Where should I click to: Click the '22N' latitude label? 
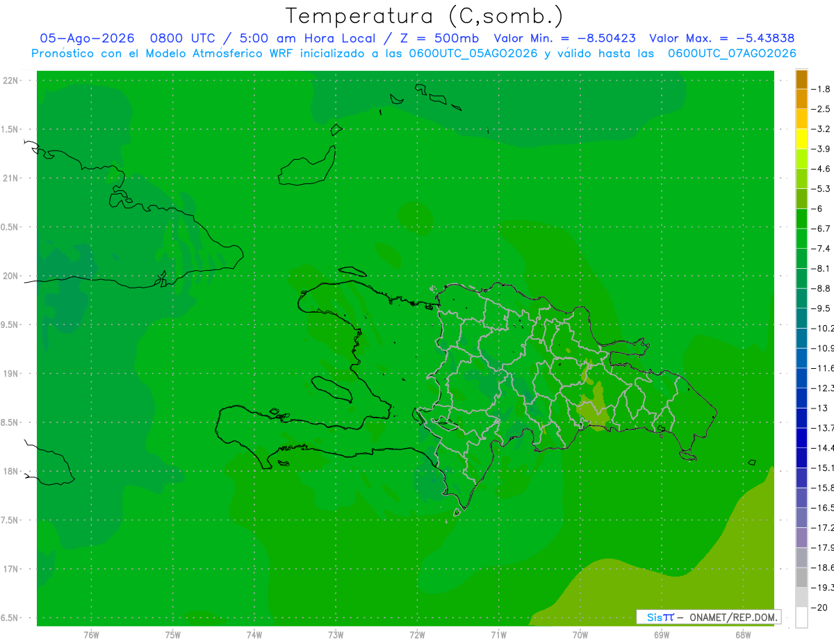(x=11, y=81)
